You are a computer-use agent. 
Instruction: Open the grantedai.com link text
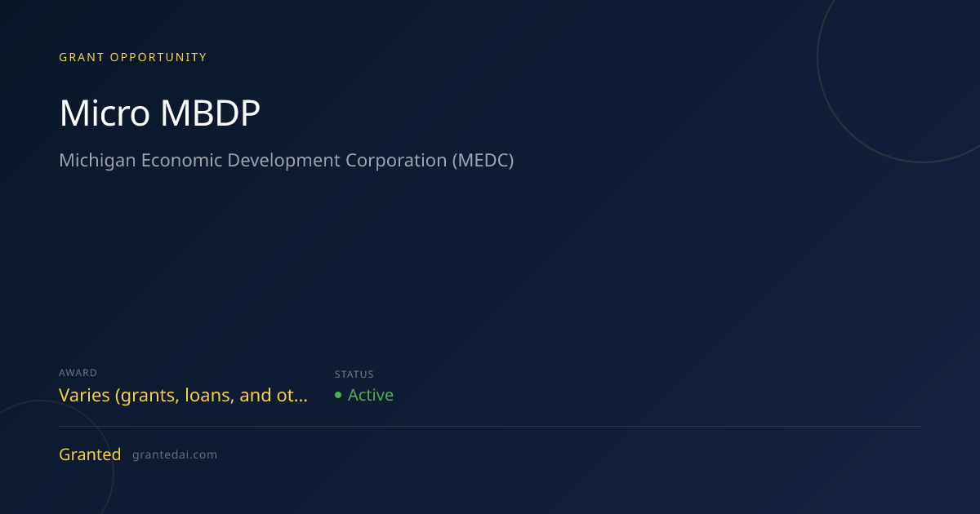point(175,455)
